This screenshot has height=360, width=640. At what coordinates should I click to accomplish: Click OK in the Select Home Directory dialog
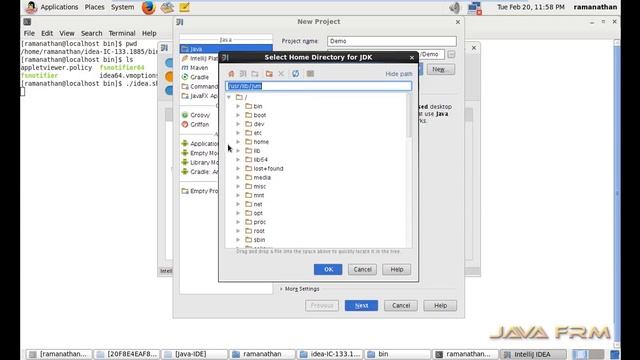click(x=328, y=269)
